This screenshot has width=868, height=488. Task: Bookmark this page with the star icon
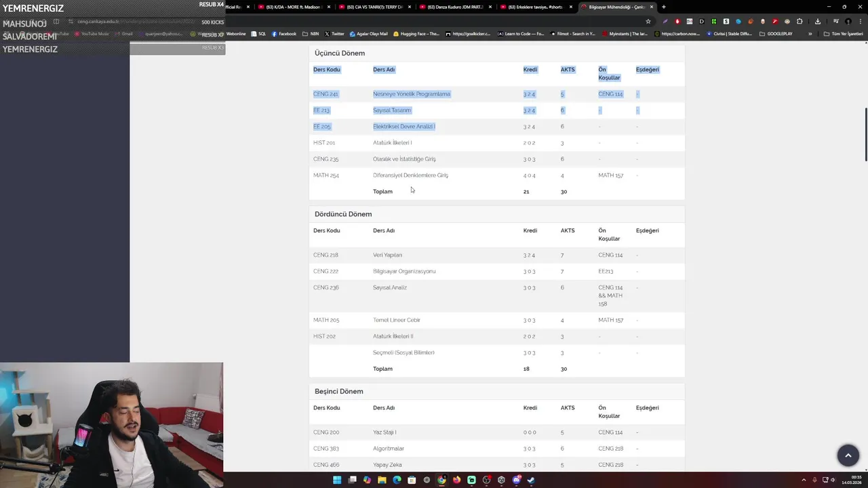click(x=648, y=22)
